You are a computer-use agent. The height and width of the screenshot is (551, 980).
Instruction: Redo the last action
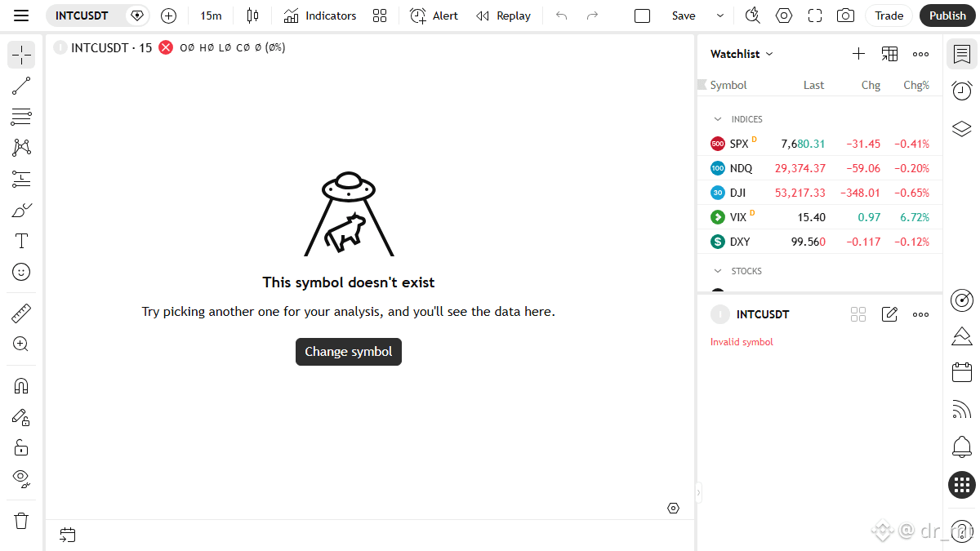point(592,16)
